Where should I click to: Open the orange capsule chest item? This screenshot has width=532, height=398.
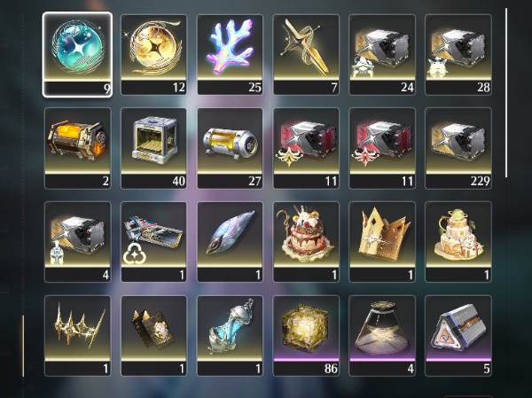pos(77,148)
